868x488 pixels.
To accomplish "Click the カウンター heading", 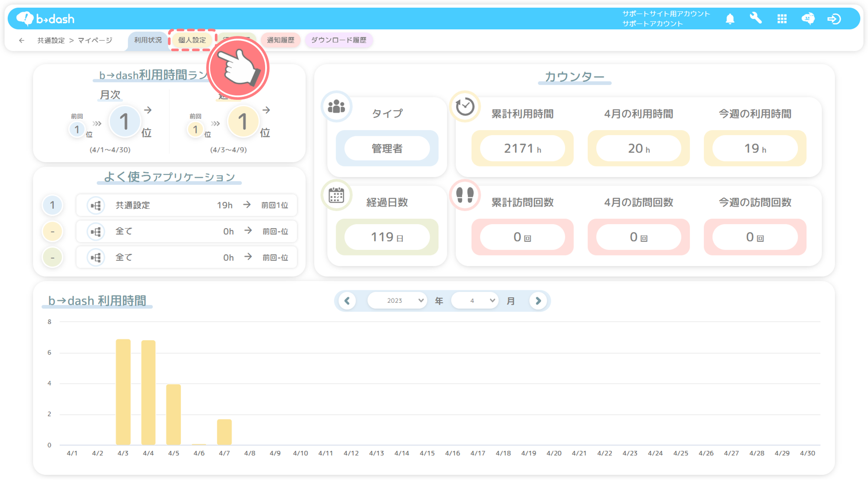I will click(x=574, y=76).
